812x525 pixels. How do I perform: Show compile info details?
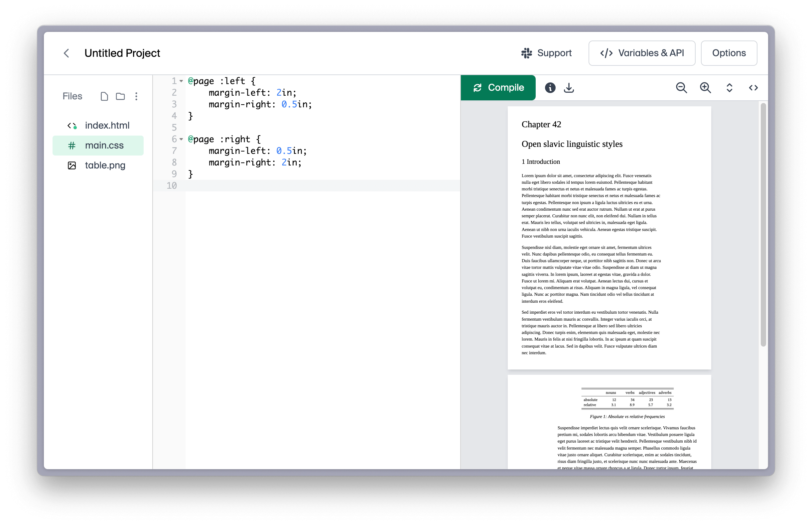pyautogui.click(x=550, y=88)
